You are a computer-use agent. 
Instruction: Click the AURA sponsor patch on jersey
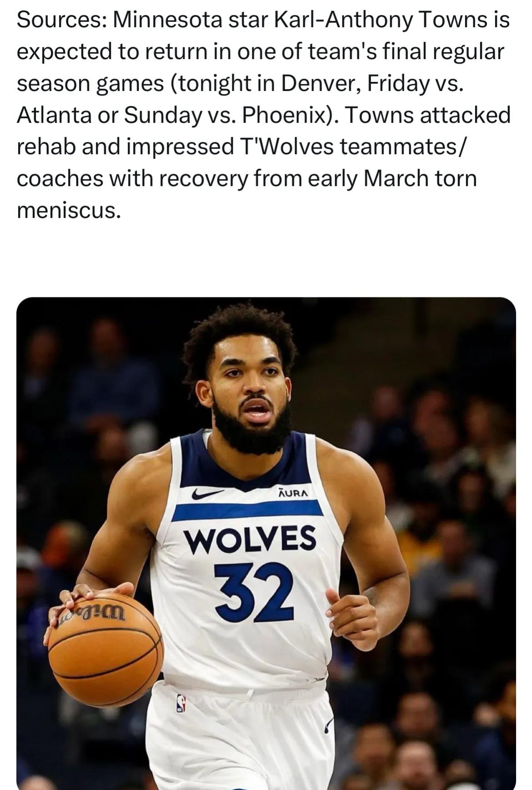pos(293,493)
